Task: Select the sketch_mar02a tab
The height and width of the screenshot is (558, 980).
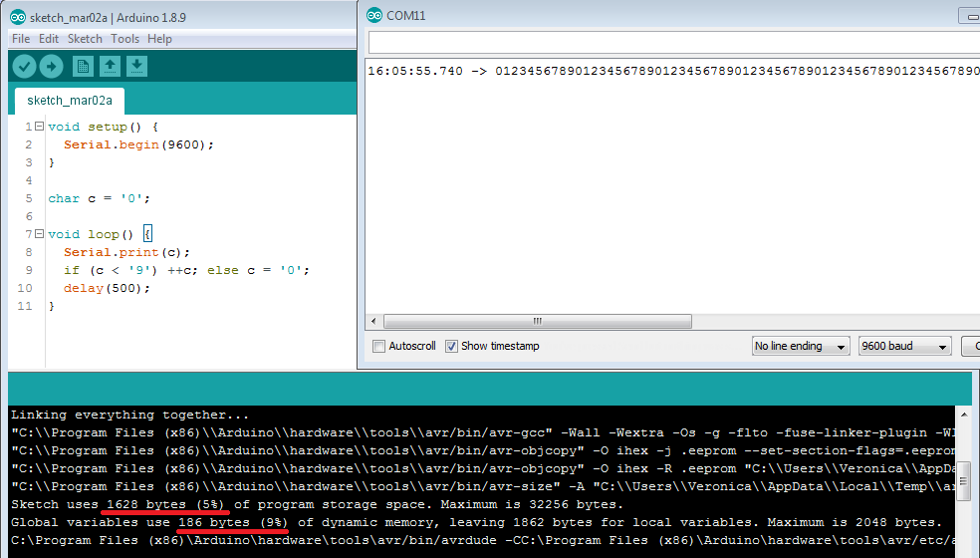Action: (70, 101)
